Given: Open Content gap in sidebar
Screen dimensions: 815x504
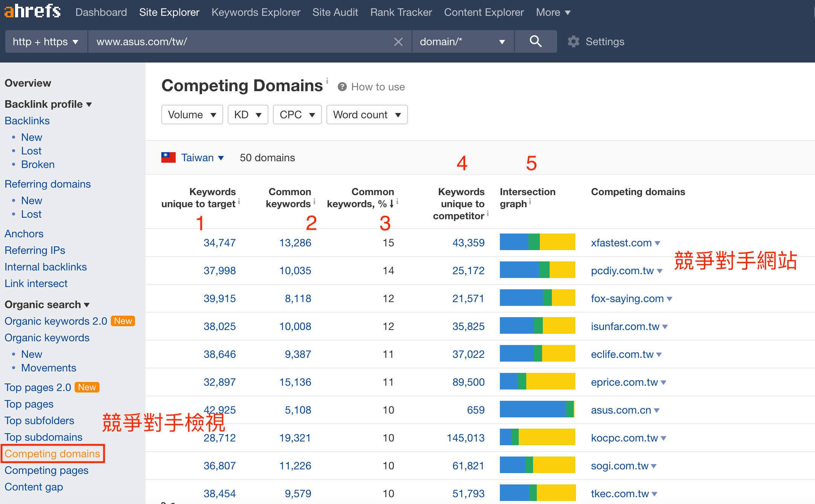Looking at the screenshot, I should [34, 487].
